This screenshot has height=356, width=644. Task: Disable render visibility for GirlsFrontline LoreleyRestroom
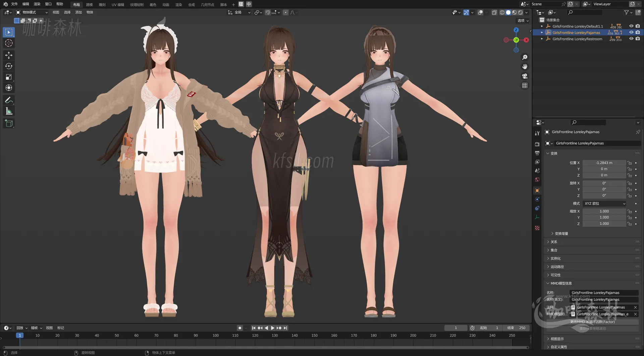[x=638, y=39]
